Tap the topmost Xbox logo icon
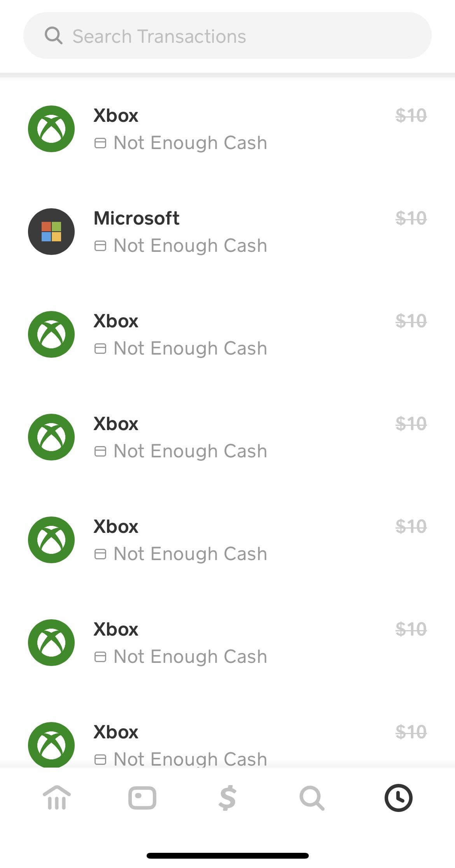This screenshot has height=868, width=455. click(x=51, y=129)
